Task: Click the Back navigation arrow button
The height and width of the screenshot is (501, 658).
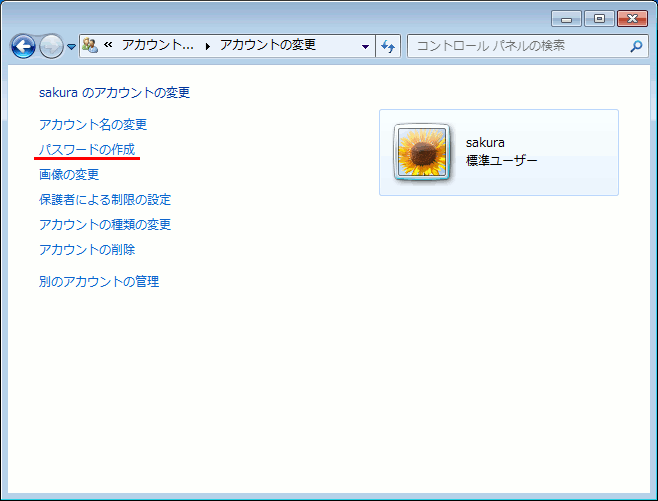Action: pos(22,46)
